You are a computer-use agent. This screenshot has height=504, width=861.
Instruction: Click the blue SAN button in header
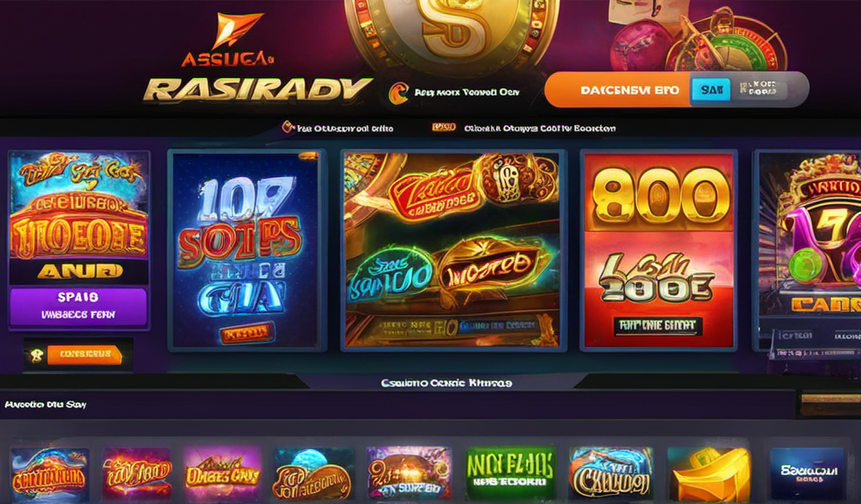(711, 89)
